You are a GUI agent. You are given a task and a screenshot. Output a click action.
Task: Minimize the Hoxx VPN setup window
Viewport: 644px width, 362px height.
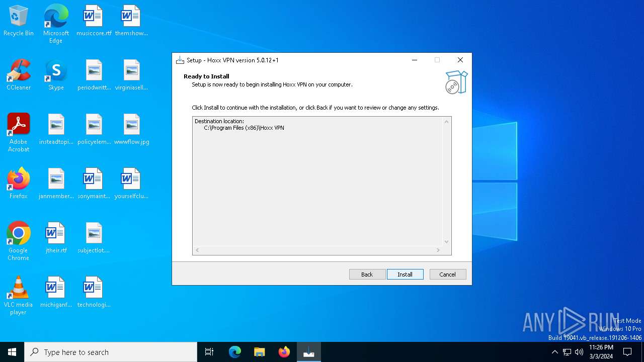(415, 60)
